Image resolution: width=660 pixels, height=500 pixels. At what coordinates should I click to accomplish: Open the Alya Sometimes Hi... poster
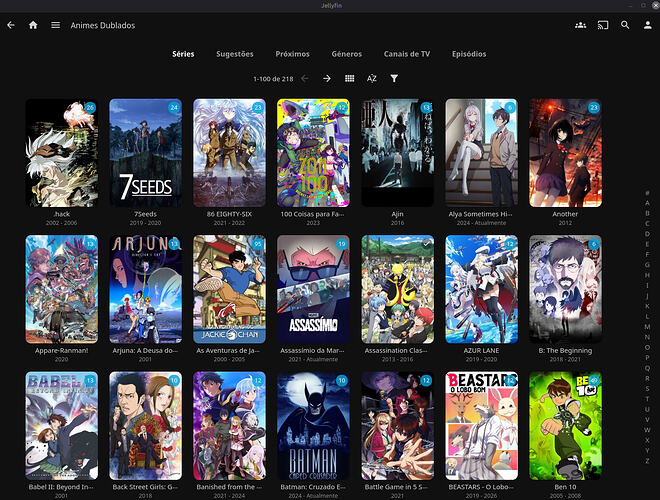click(482, 153)
